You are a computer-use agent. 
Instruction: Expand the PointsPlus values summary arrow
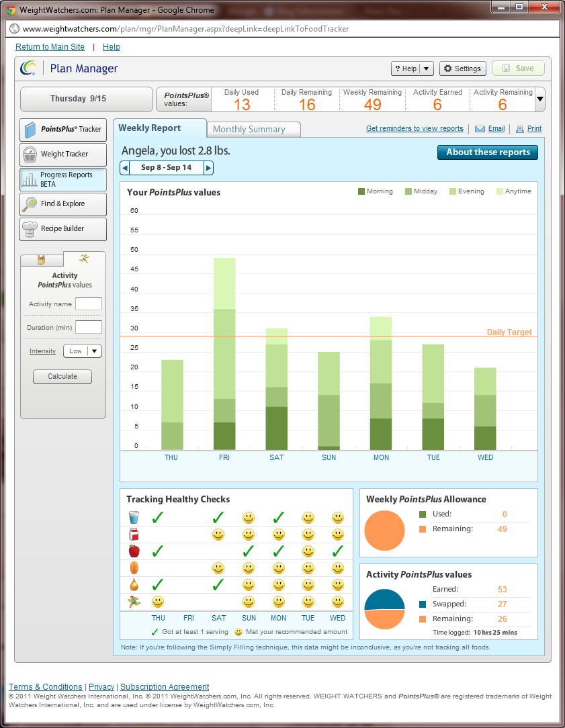pos(540,99)
